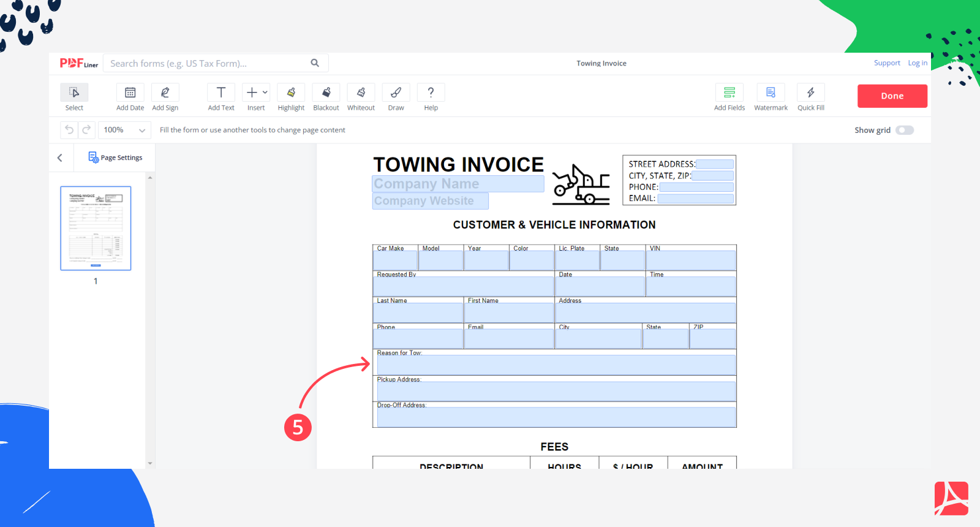The width and height of the screenshot is (980, 527).
Task: Click the Insert plus icon
Action: pyautogui.click(x=252, y=93)
